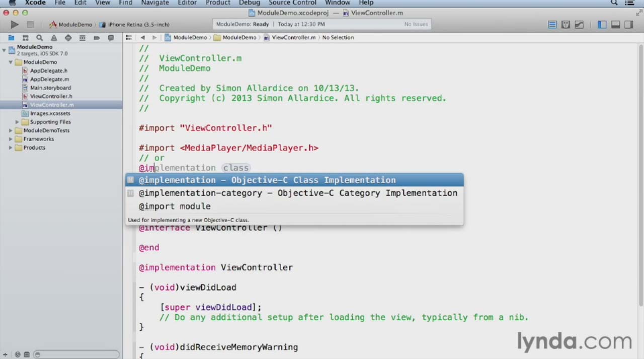Image resolution: width=644 pixels, height=359 pixels.
Task: Click the navigator filter field
Action: [x=75, y=354]
